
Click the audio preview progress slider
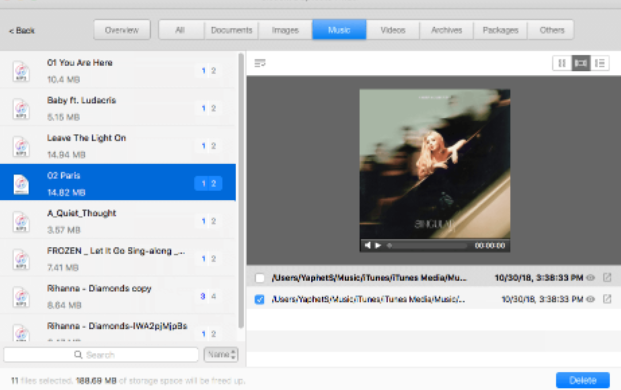click(427, 245)
